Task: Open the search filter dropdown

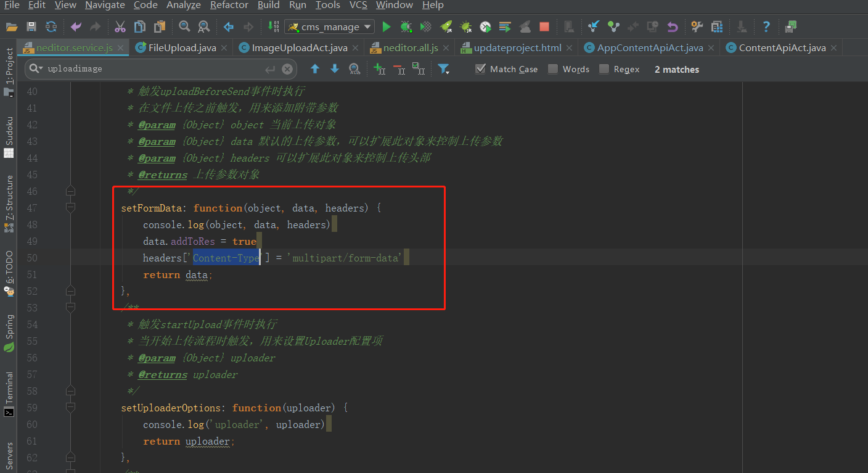Action: coord(444,69)
